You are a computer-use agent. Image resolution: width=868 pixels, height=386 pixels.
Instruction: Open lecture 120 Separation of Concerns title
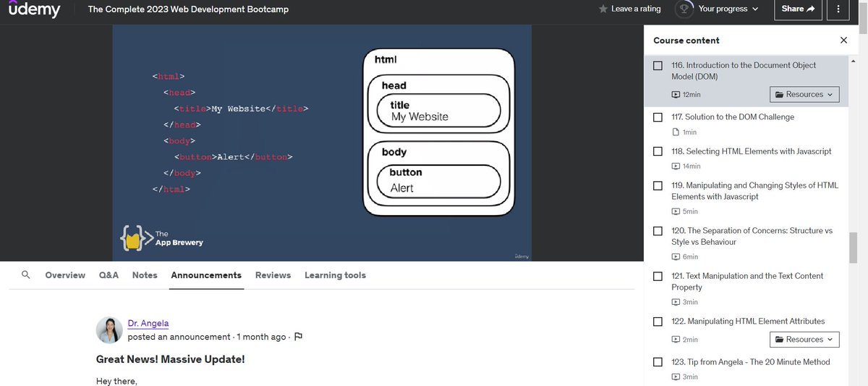(x=752, y=236)
